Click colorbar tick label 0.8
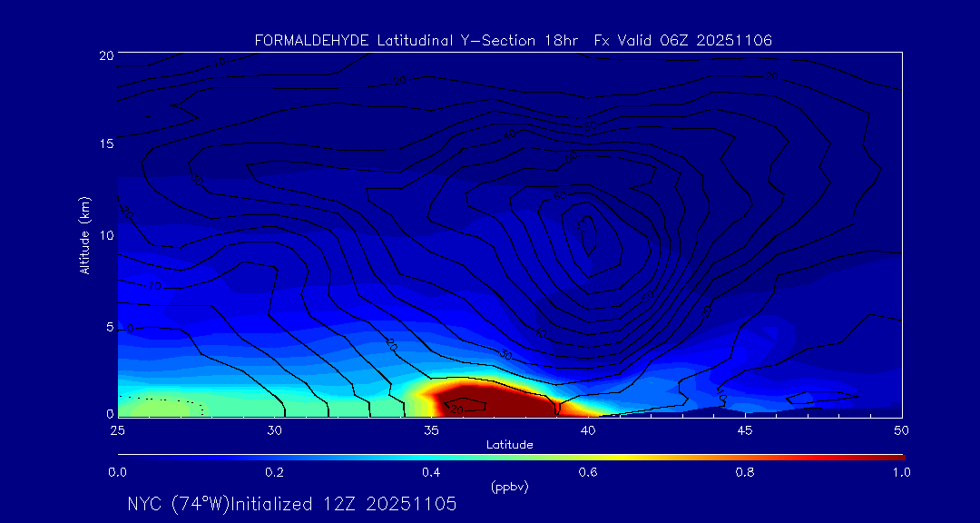The image size is (980, 523). coord(744,472)
